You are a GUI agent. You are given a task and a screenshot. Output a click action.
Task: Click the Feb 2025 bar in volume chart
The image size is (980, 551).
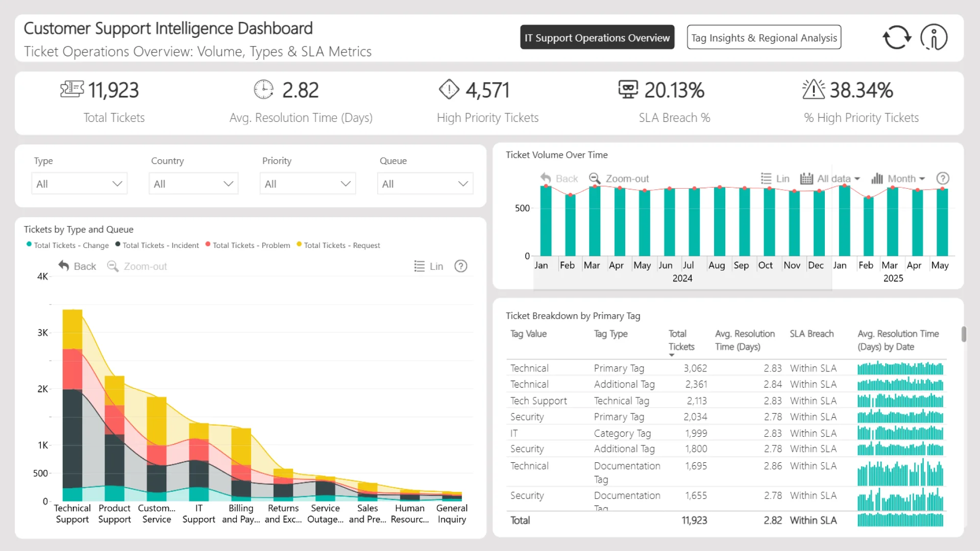869,226
